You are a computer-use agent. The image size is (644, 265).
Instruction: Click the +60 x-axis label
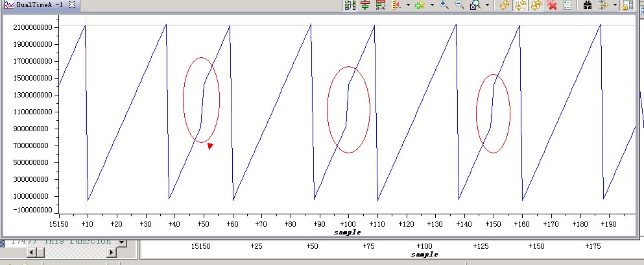(x=232, y=224)
